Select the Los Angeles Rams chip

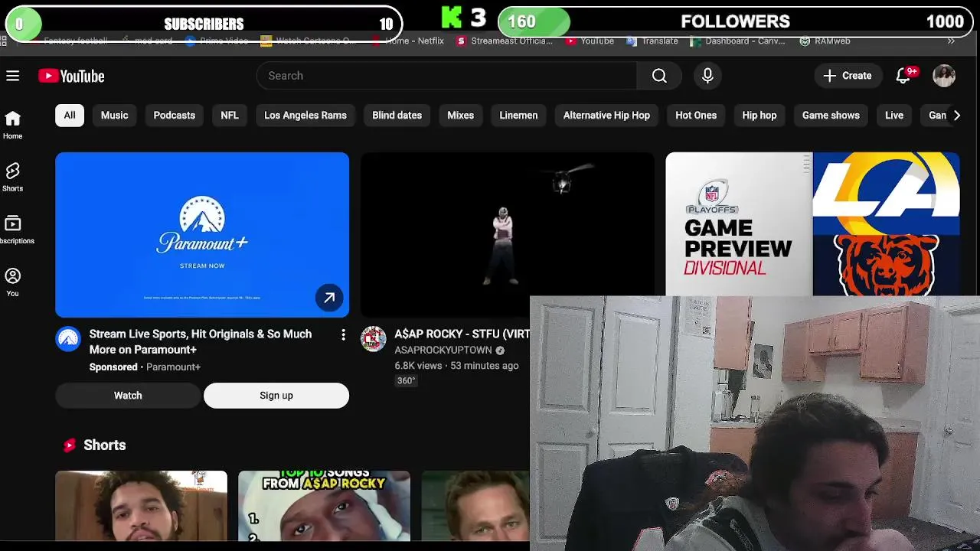(x=305, y=116)
